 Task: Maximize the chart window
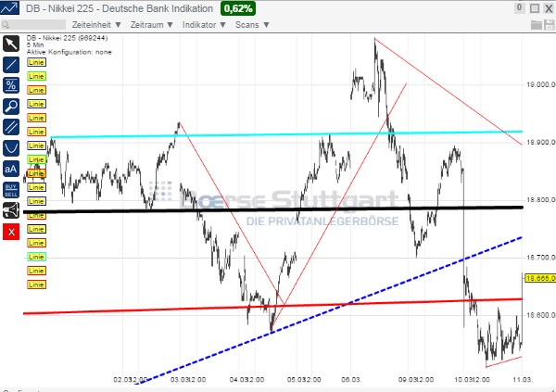coord(535,8)
